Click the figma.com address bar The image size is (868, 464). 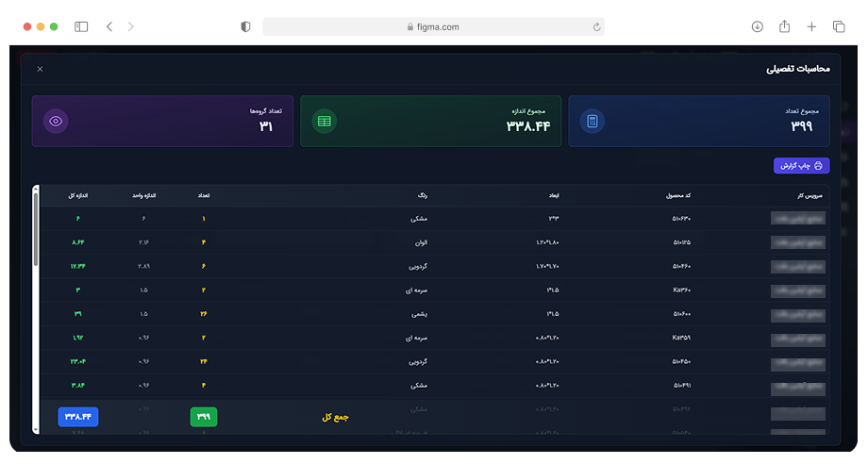pyautogui.click(x=434, y=27)
